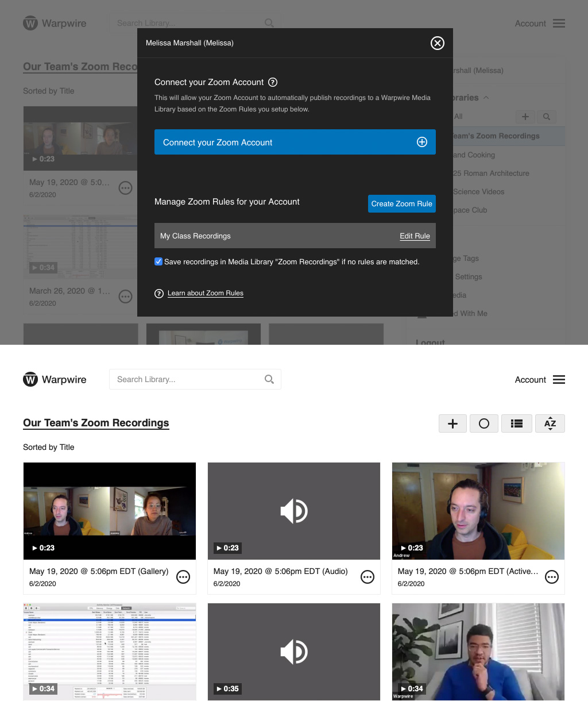
Task: Click the AZ sort button
Action: [550, 423]
